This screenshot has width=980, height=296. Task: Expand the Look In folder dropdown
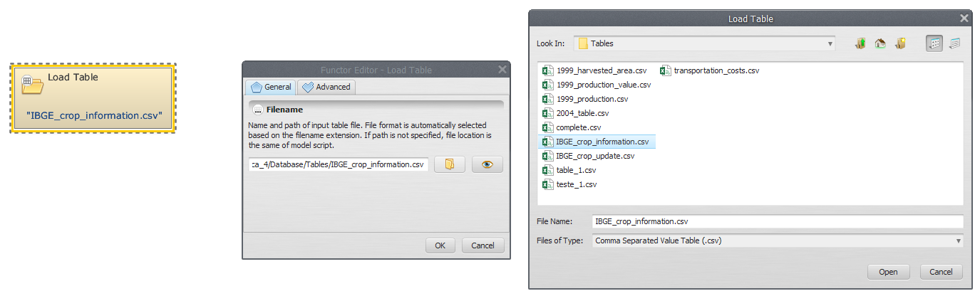(x=830, y=43)
